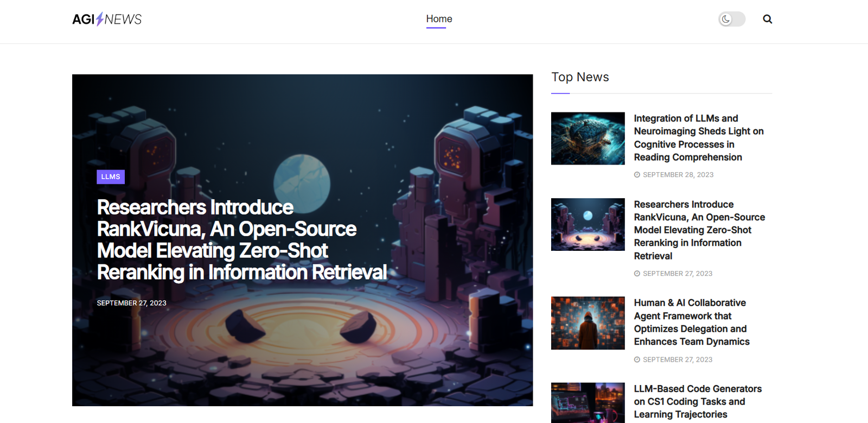
Task: Click hero date September 27, 2023
Action: (132, 303)
